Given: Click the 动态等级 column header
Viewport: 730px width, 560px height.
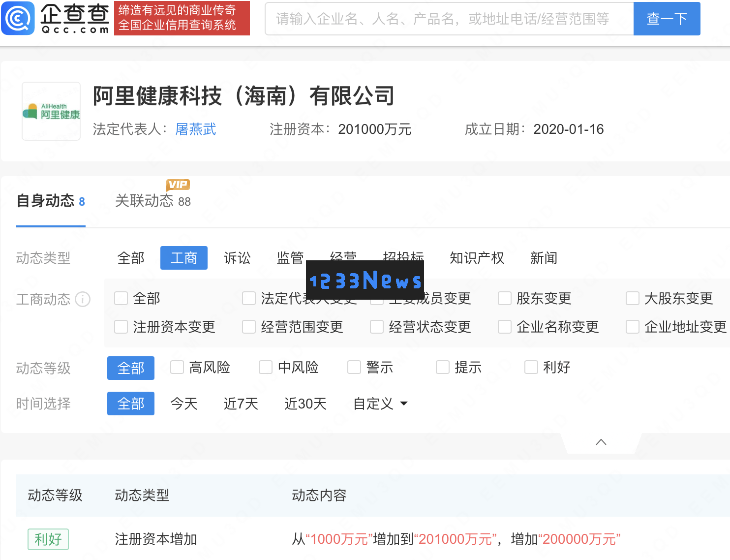Looking at the screenshot, I should pos(55,495).
